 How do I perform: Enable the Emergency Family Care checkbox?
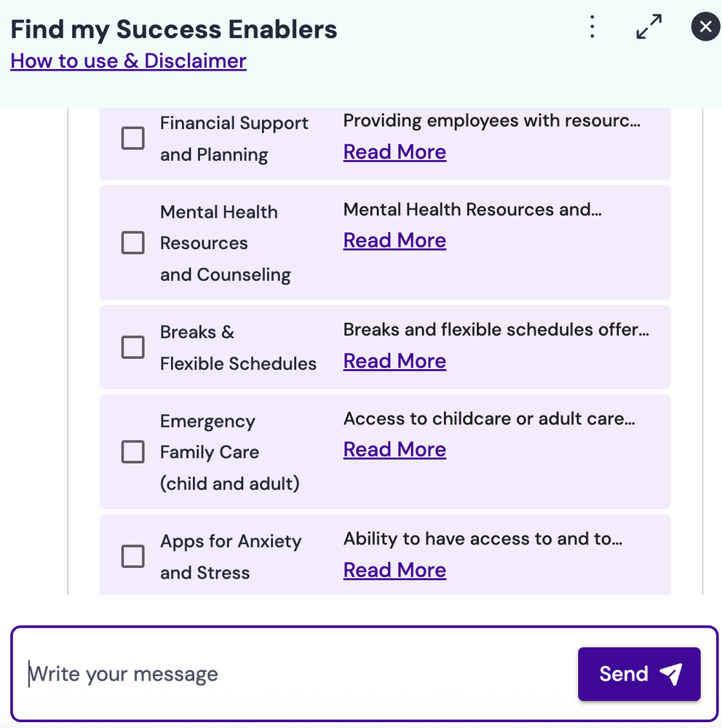(x=132, y=452)
